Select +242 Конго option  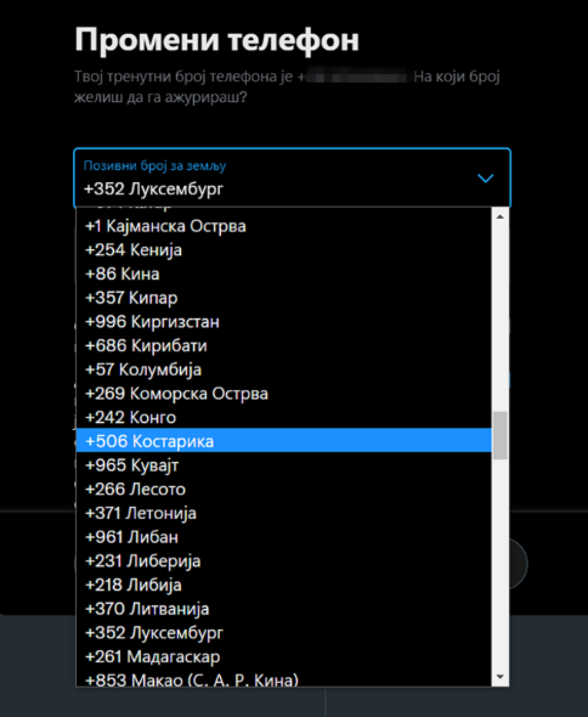coord(131,417)
